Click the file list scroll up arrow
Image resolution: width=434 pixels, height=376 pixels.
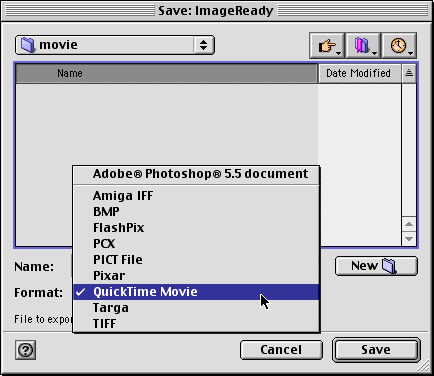pyautogui.click(x=409, y=224)
